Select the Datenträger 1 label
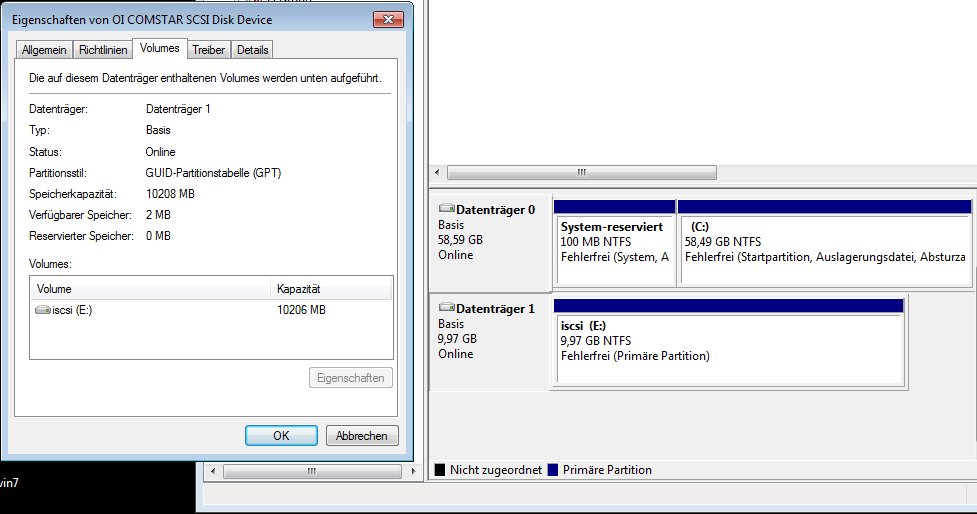Screen dimensions: 977x514 [495, 309]
